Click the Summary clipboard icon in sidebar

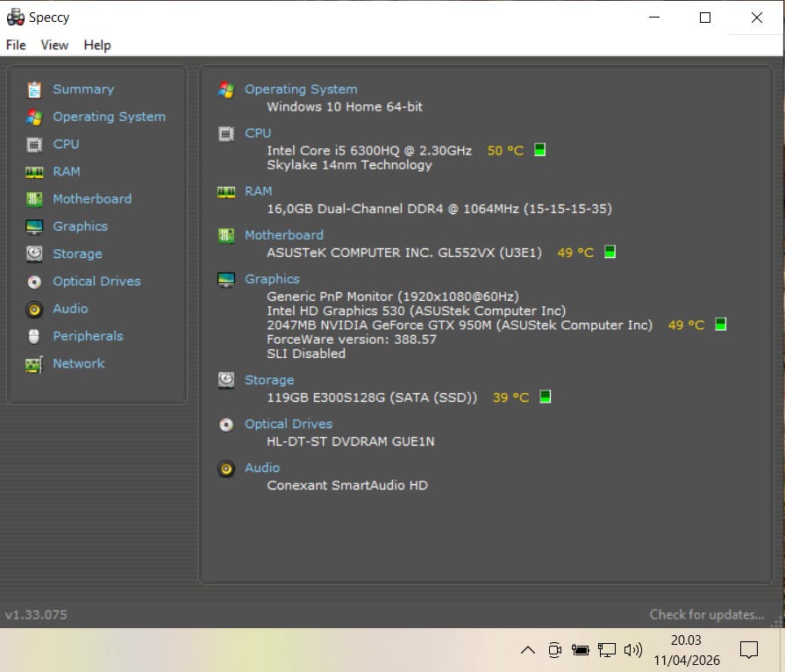click(34, 89)
